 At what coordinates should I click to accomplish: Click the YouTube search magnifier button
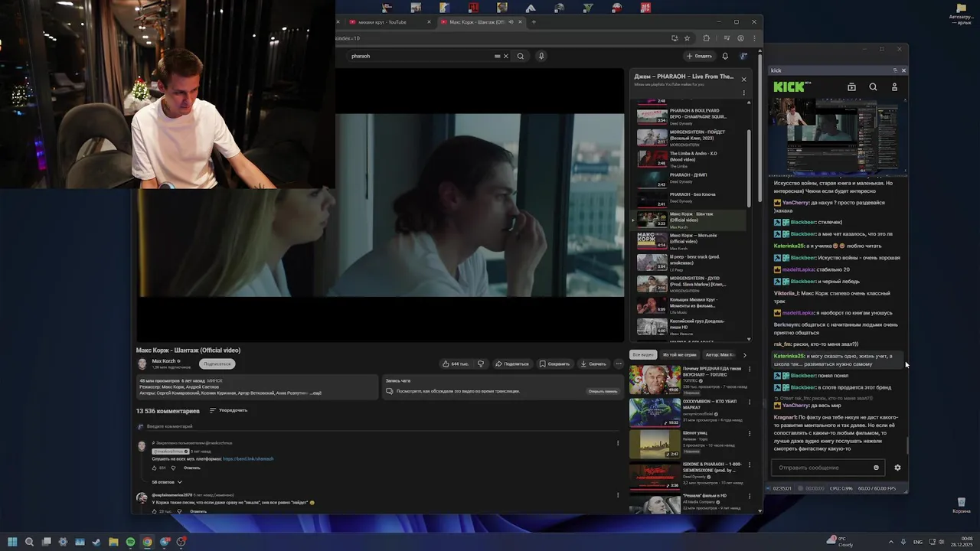tap(521, 56)
